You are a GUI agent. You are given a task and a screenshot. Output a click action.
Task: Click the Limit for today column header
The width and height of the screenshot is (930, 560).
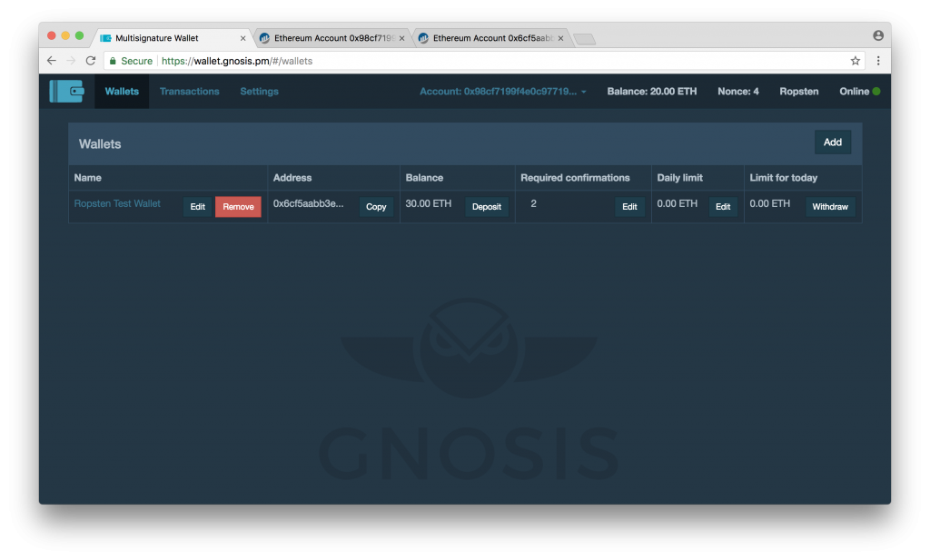pyautogui.click(x=784, y=178)
